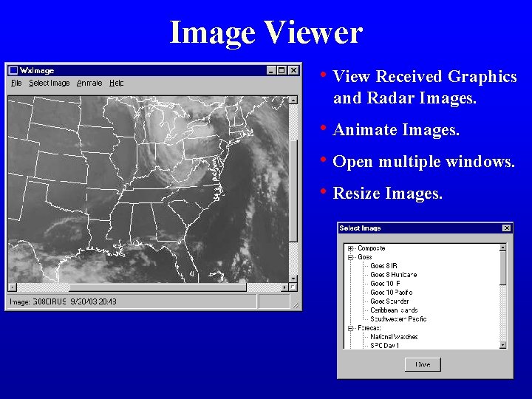
Task: Click the "Animate Images." bullet text
Action: [396, 129]
